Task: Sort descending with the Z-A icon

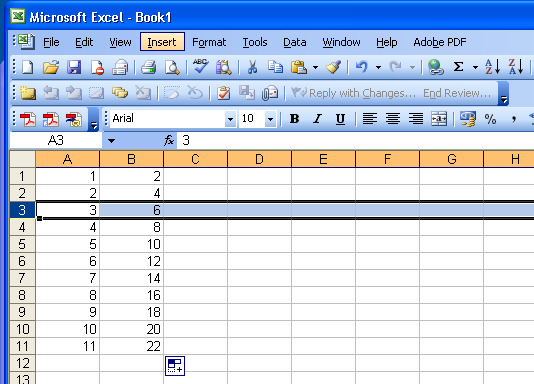Action: (x=516, y=67)
